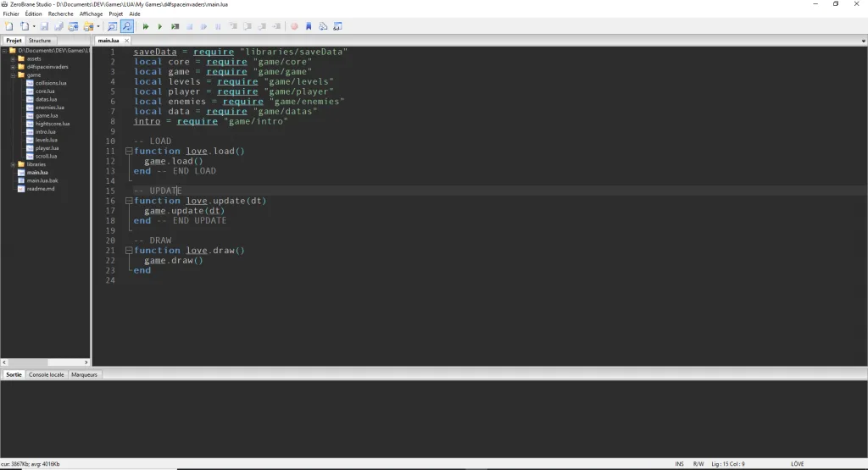868x470 pixels.
Task: Open the watch window via toolbar icon
Action: [337, 26]
